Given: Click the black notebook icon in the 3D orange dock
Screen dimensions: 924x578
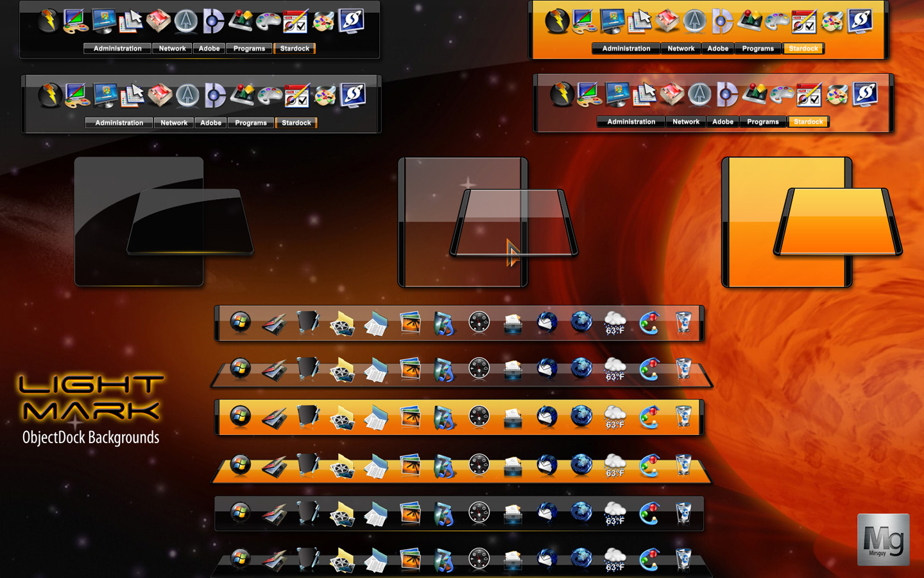Looking at the screenshot, I should tap(307, 465).
